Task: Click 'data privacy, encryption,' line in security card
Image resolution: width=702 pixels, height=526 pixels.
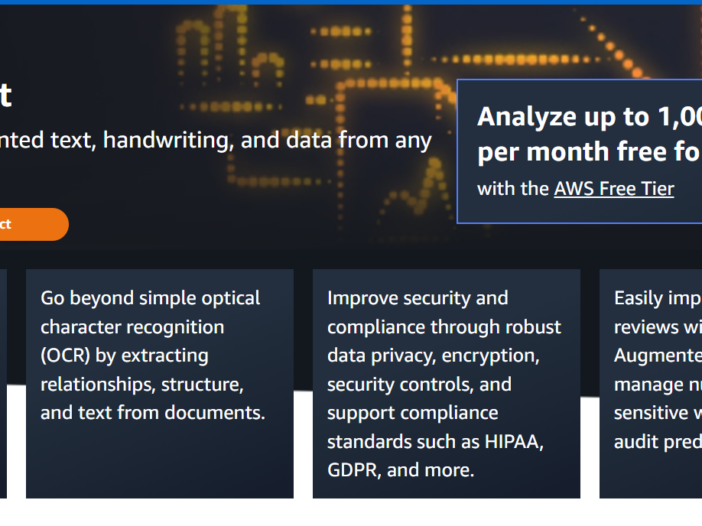Action: click(433, 356)
